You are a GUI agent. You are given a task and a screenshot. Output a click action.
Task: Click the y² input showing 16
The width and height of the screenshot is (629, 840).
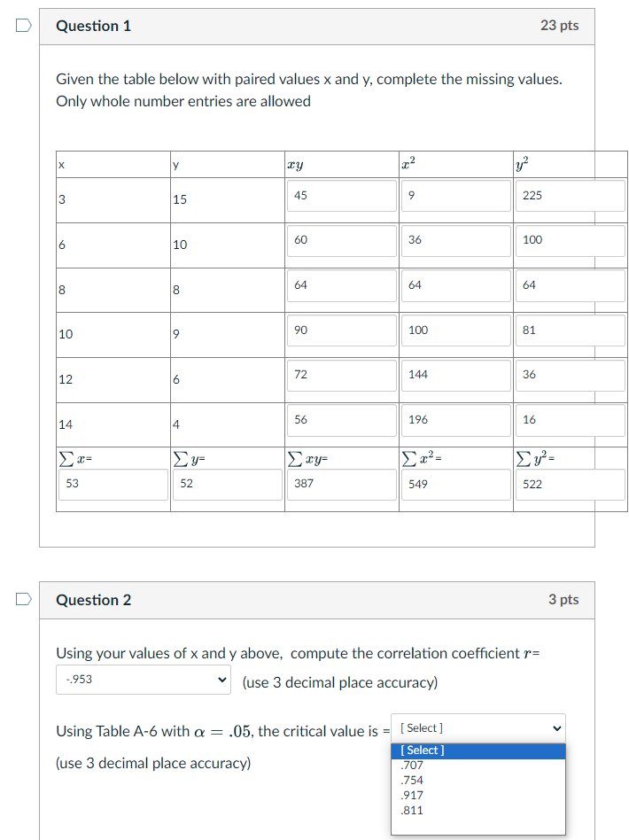point(570,419)
